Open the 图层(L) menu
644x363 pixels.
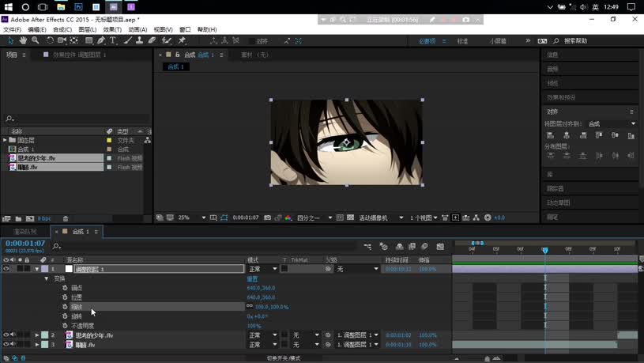(88, 29)
